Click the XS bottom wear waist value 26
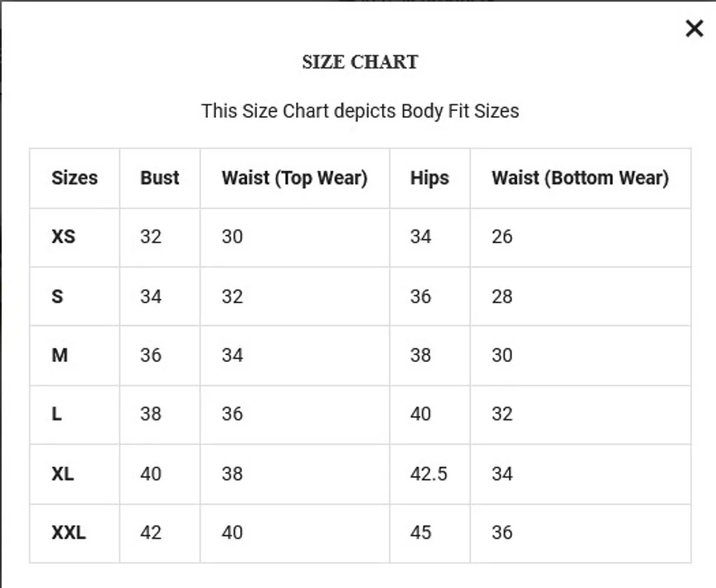This screenshot has height=588, width=716. 501,236
